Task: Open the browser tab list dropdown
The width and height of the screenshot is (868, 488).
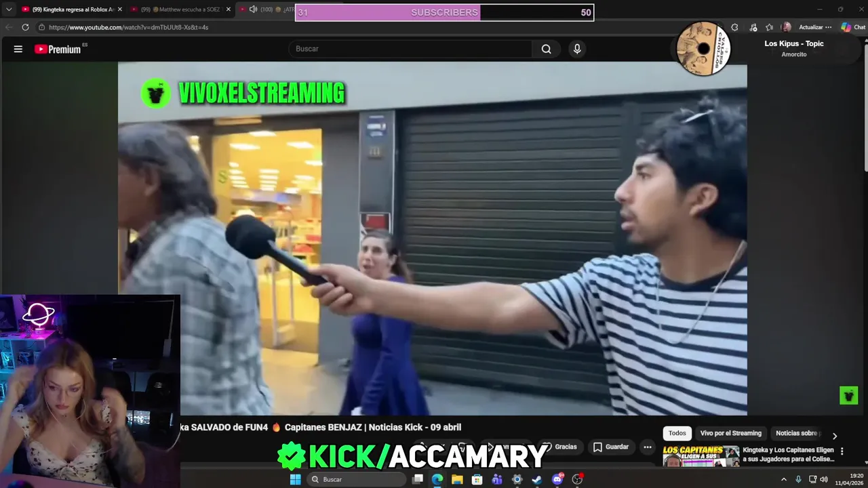Action: pyautogui.click(x=9, y=9)
